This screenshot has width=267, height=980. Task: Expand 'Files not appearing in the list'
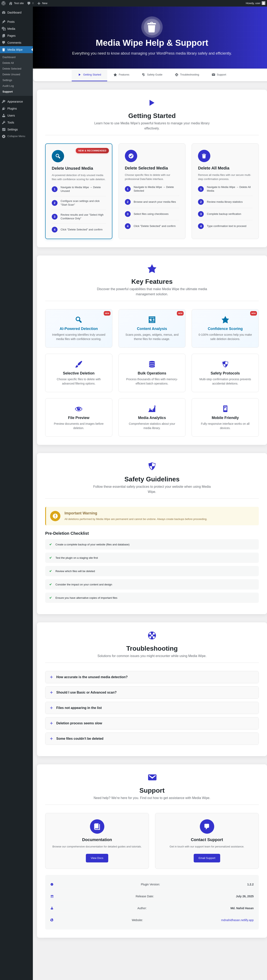click(152, 708)
